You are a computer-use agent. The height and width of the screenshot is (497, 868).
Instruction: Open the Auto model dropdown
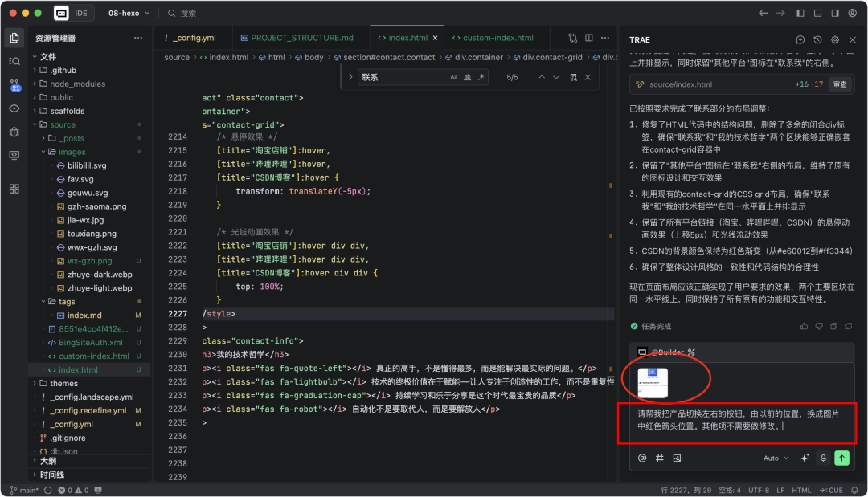pyautogui.click(x=776, y=458)
